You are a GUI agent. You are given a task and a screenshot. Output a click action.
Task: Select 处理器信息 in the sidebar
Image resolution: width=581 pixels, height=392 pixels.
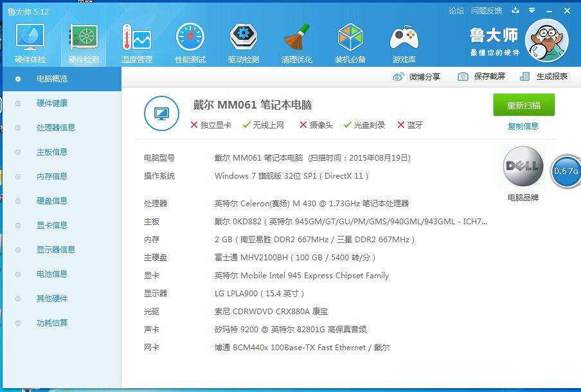point(56,128)
